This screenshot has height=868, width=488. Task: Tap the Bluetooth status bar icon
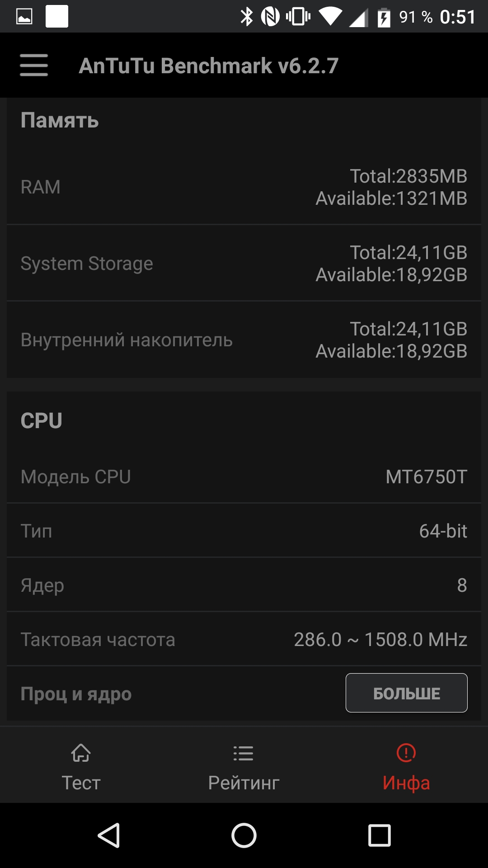pyautogui.click(x=247, y=17)
